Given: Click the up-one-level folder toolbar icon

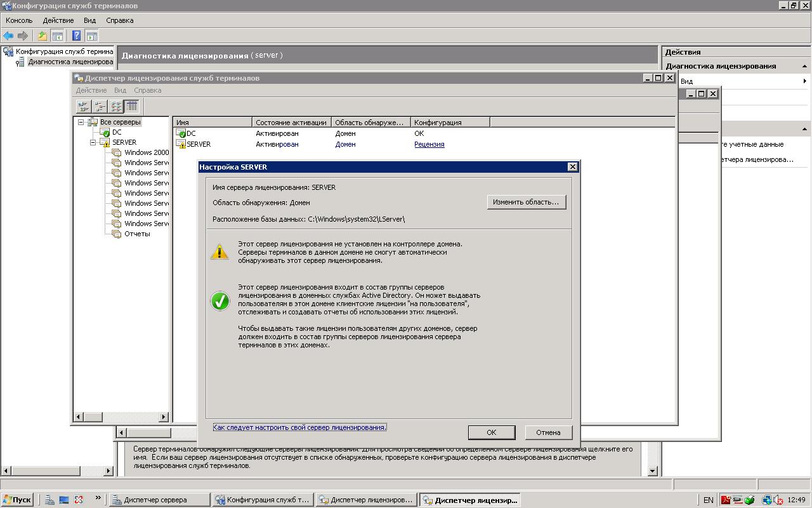Looking at the screenshot, I should [43, 36].
